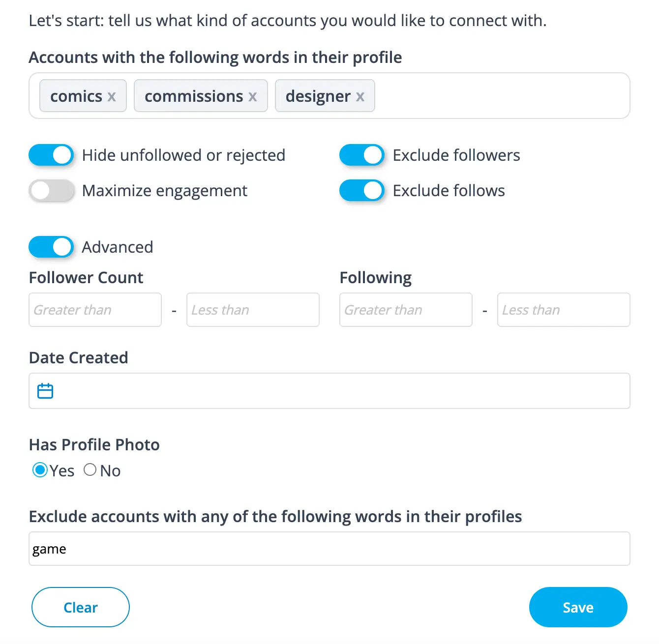The image size is (659, 644).
Task: Toggle Hide unfollowed or rejected switch
Action: point(51,155)
